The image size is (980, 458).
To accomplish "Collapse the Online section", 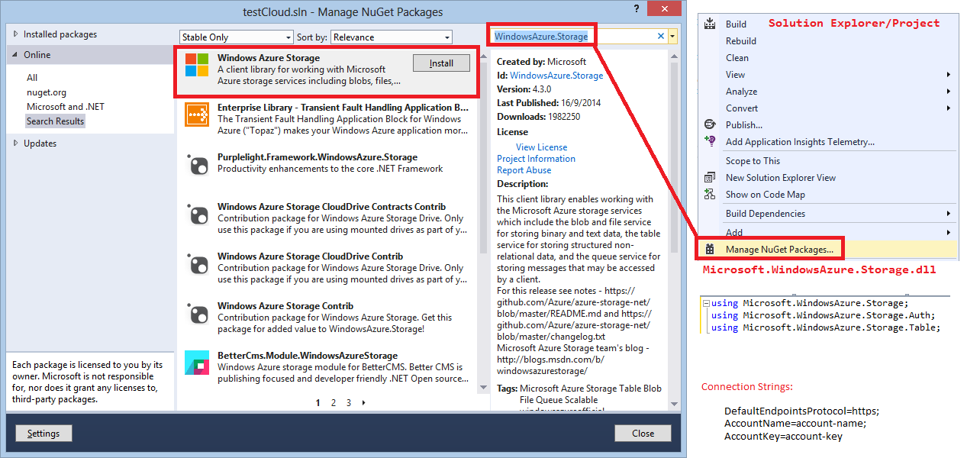I will tap(15, 55).
